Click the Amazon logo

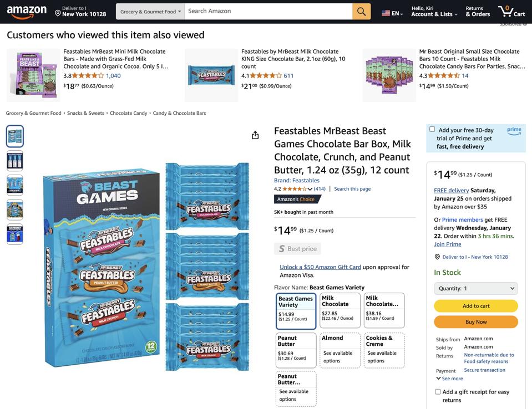[x=26, y=11]
